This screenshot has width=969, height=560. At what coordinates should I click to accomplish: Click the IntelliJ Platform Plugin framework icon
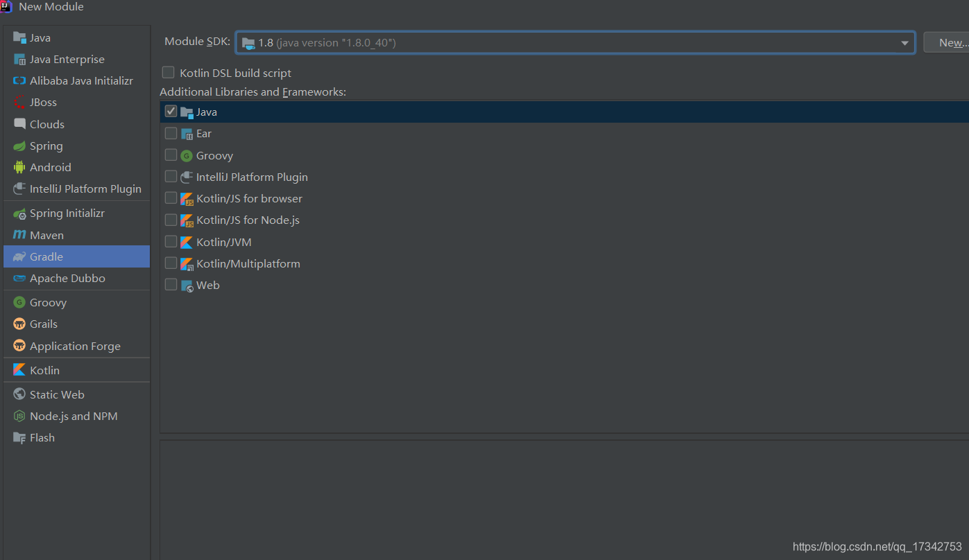coord(187,177)
